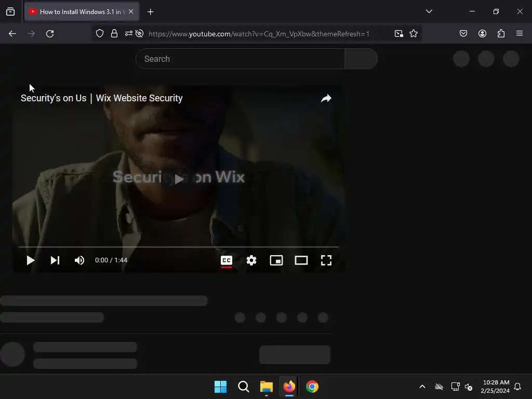This screenshot has height=399, width=532.
Task: Open Windows taskbar search
Action: (243, 387)
